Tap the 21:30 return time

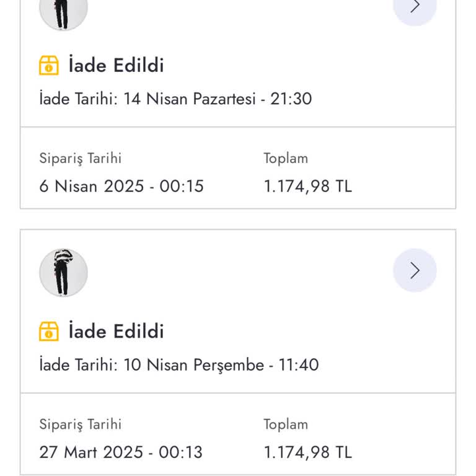point(291,99)
